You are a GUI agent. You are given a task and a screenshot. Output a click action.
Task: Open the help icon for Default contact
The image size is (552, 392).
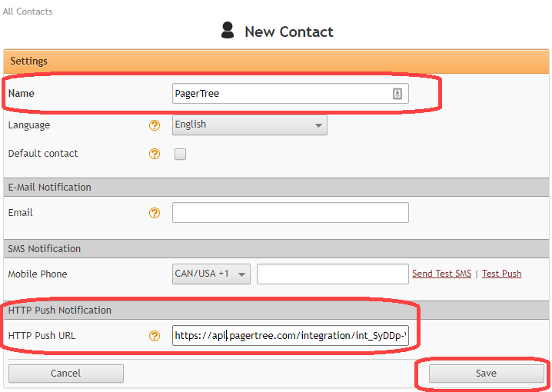(x=155, y=154)
